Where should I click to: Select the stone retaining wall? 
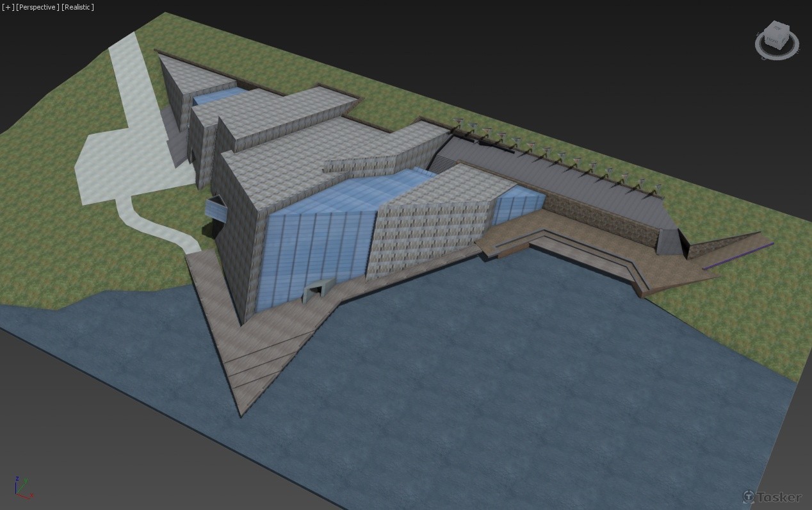click(x=602, y=216)
